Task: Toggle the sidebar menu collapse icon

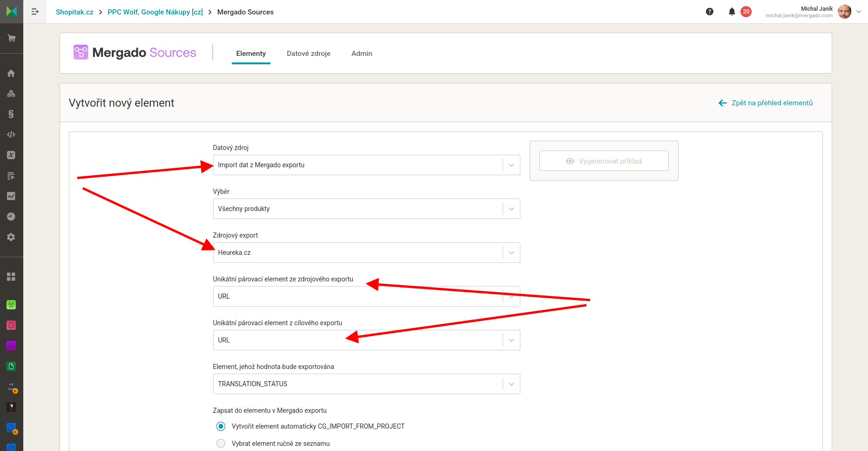Action: pos(35,12)
